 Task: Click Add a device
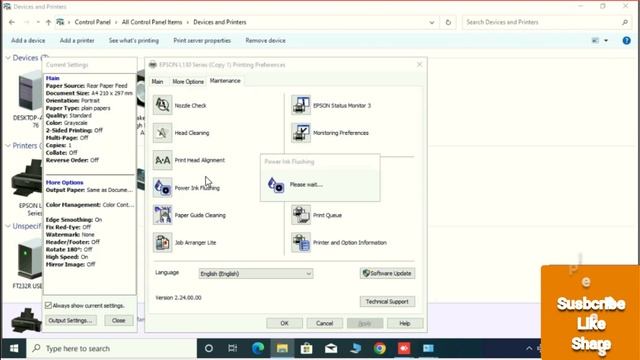28,40
